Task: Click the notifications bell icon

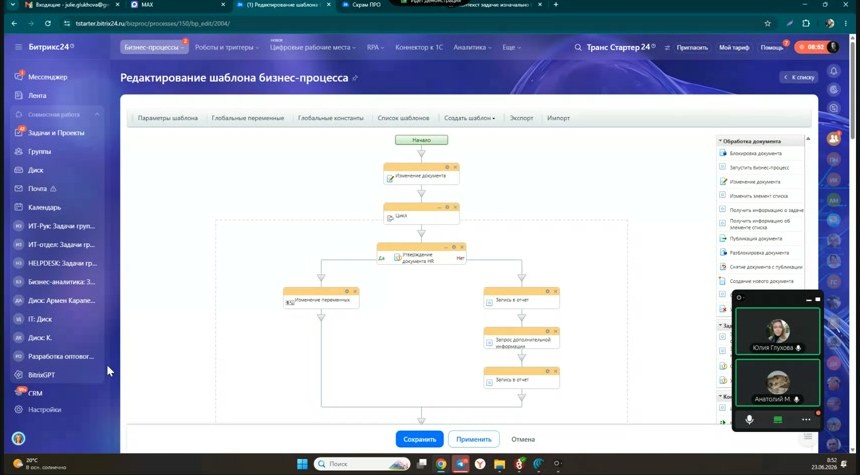Action: point(834,71)
